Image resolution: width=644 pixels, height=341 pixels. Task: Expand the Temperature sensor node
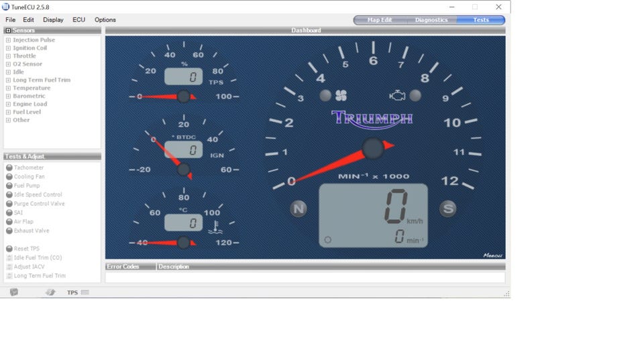(9, 88)
